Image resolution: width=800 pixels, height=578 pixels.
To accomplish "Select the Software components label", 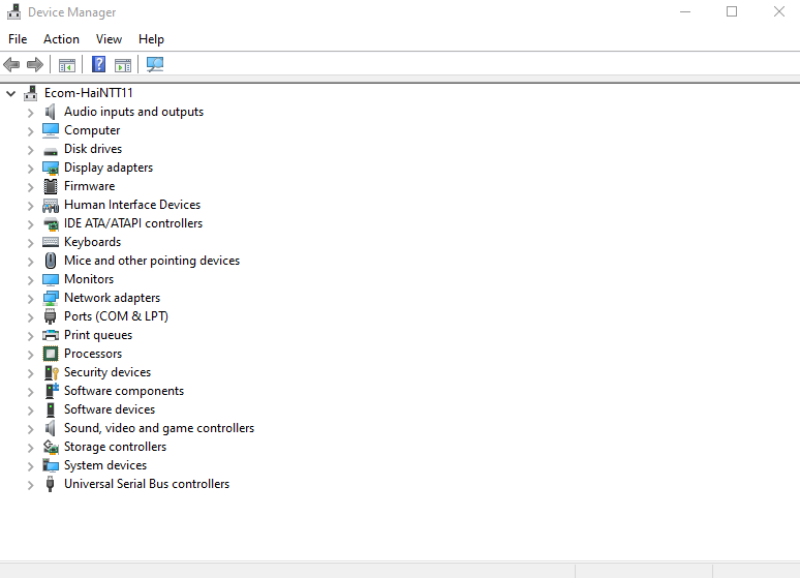I will [123, 391].
